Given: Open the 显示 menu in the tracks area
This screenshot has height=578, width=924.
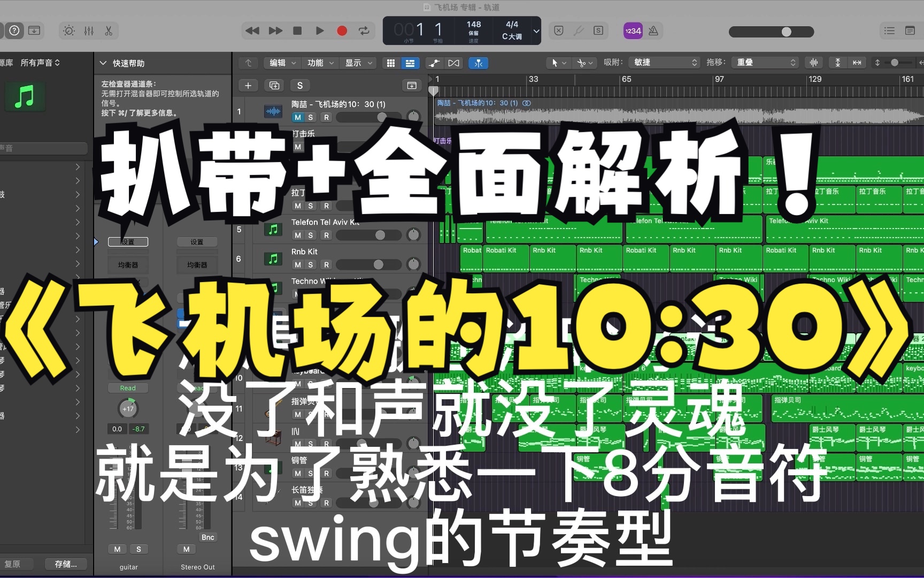Looking at the screenshot, I should 358,63.
